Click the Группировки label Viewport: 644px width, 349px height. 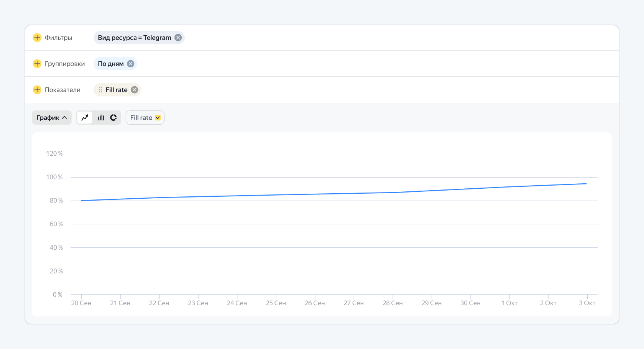(x=65, y=64)
